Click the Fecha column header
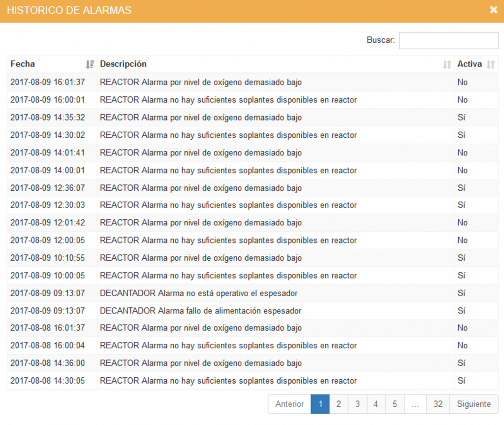 pos(23,64)
